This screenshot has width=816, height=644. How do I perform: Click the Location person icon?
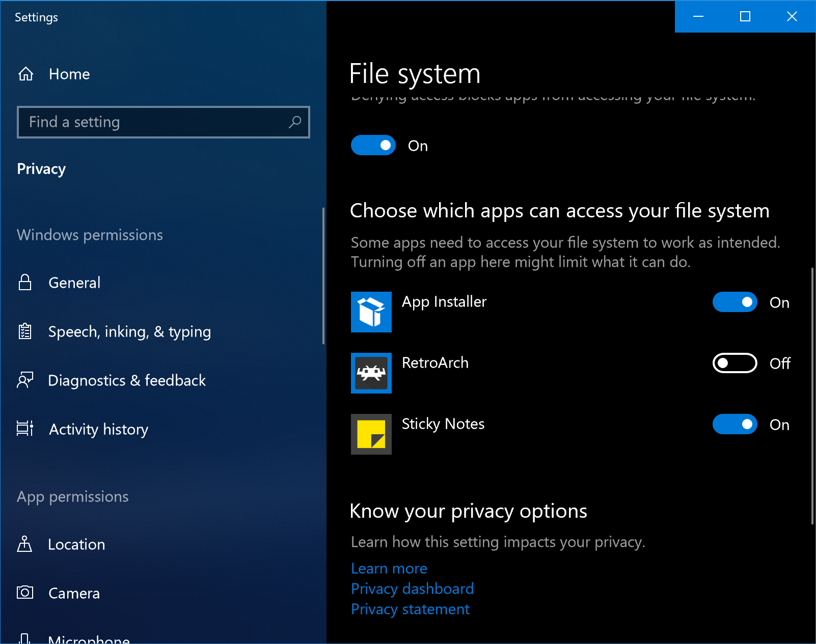pyautogui.click(x=25, y=544)
